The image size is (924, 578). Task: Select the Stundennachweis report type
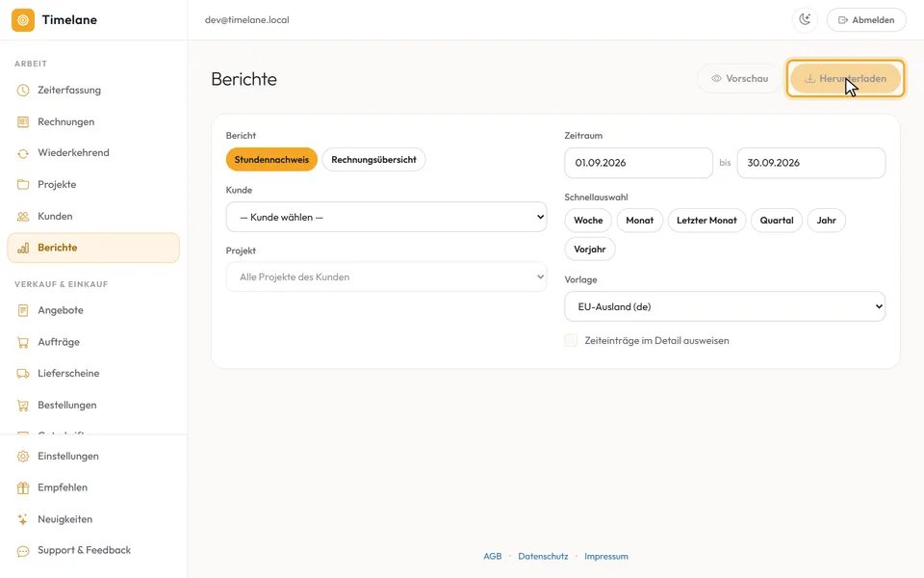[x=271, y=159]
